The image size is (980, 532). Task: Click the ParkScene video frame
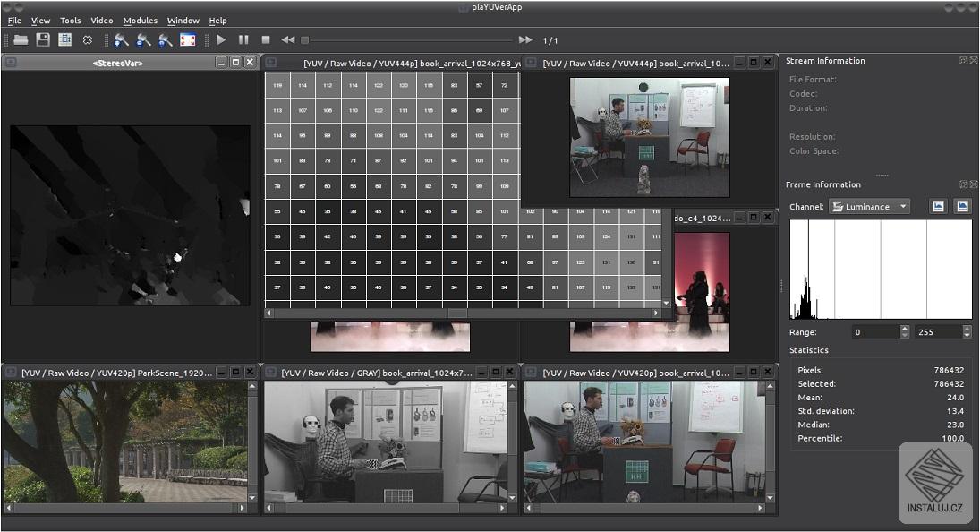pos(125,442)
